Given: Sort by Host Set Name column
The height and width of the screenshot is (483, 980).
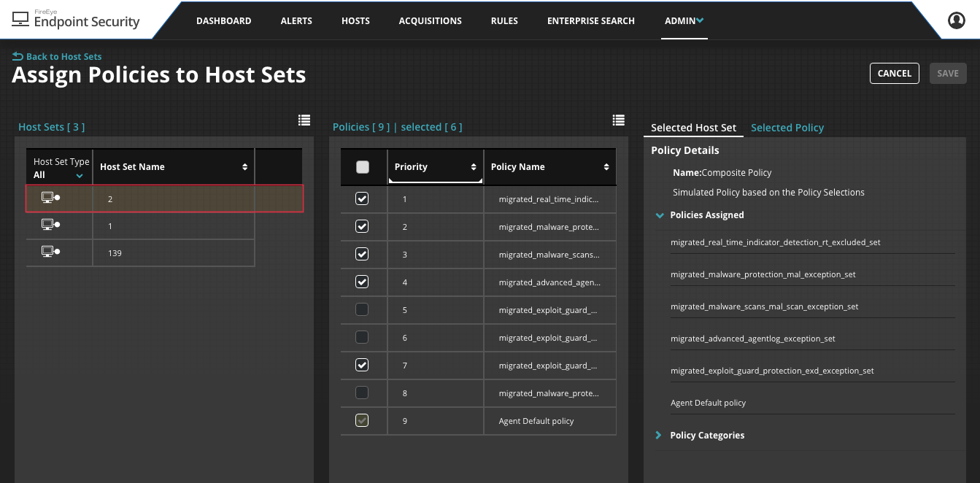Looking at the screenshot, I should pyautogui.click(x=245, y=167).
